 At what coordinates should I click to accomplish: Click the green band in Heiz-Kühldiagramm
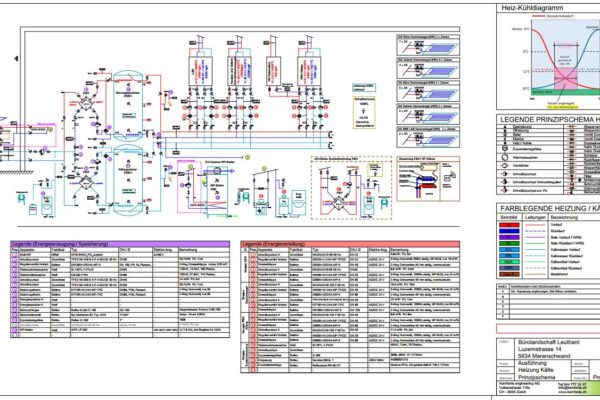(x=566, y=92)
